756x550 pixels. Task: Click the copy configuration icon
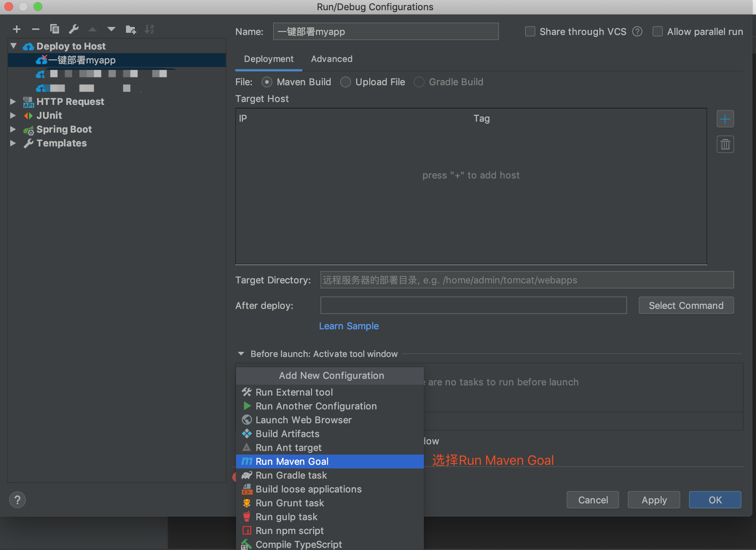click(x=55, y=29)
